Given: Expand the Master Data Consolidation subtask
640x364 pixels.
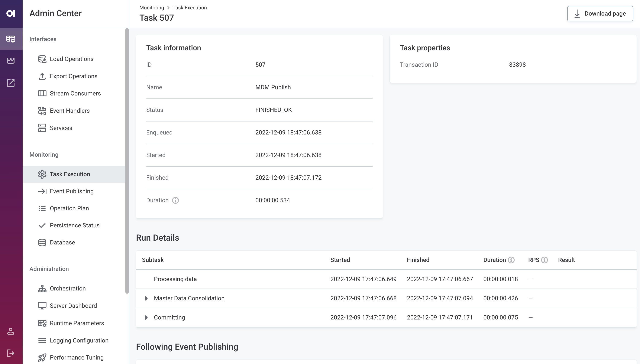Looking at the screenshot, I should 146,298.
